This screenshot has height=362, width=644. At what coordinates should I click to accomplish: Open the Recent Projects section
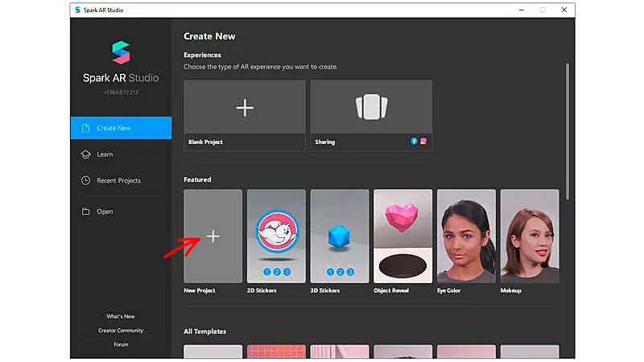point(118,181)
